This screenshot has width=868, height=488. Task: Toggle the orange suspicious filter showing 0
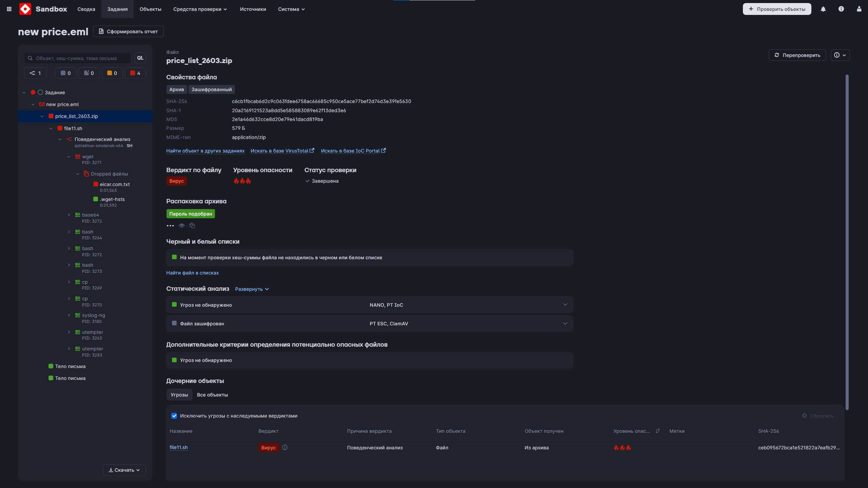[112, 73]
